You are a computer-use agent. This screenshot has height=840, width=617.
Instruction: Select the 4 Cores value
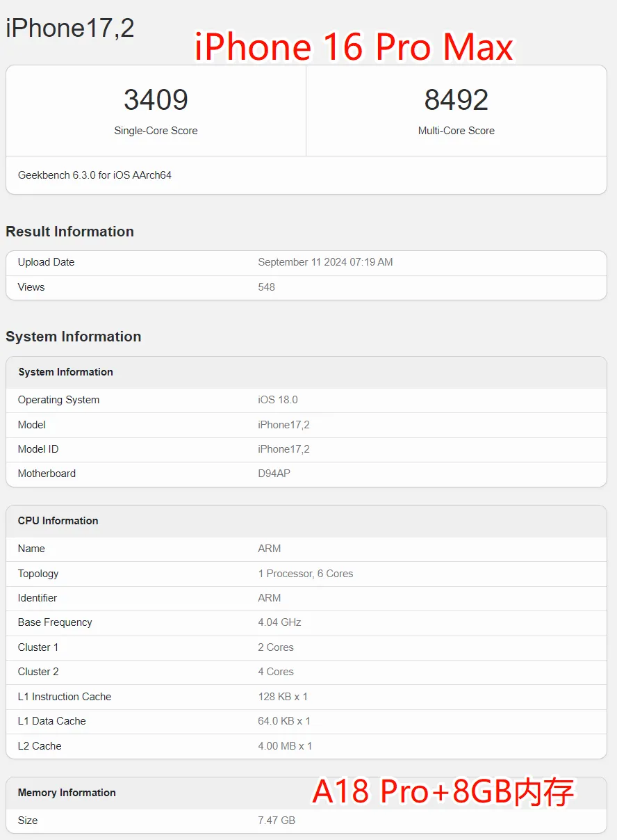pos(276,672)
